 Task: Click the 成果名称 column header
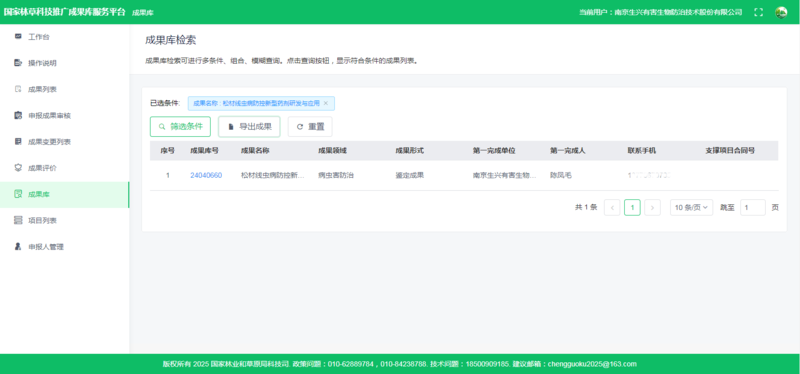(255, 151)
